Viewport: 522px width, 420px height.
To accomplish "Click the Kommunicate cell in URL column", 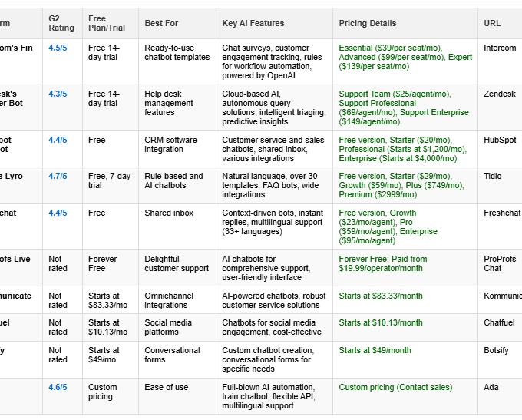I will pyautogui.click(x=503, y=296).
